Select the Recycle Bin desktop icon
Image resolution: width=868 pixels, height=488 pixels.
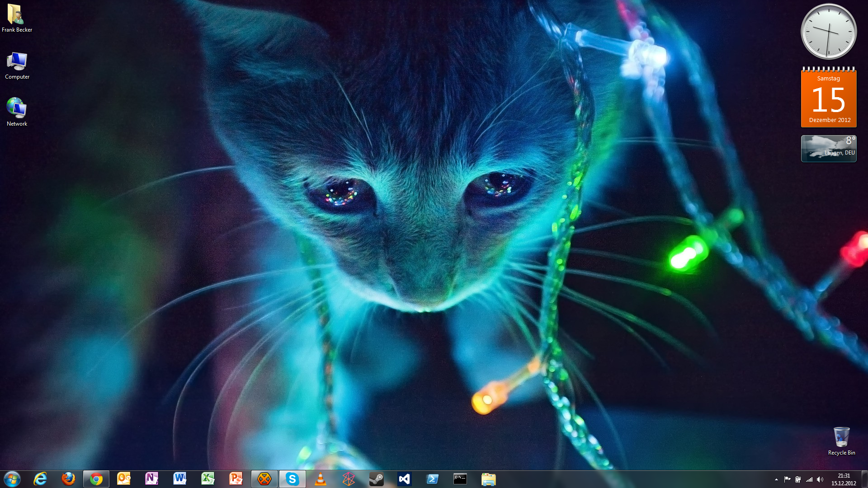(841, 441)
